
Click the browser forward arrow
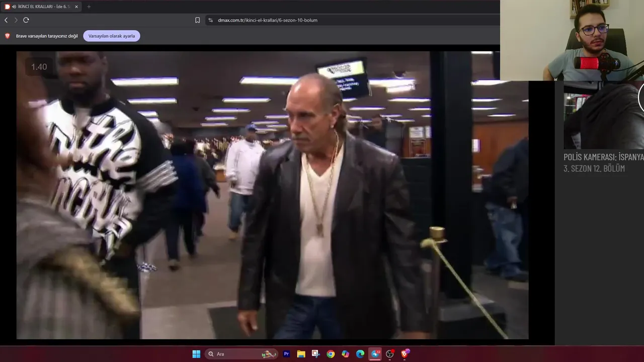[16, 20]
